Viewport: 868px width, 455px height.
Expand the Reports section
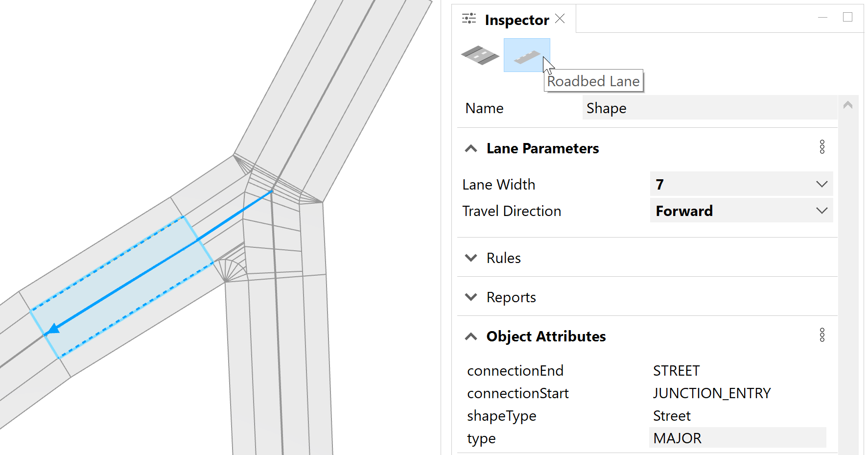click(x=471, y=297)
